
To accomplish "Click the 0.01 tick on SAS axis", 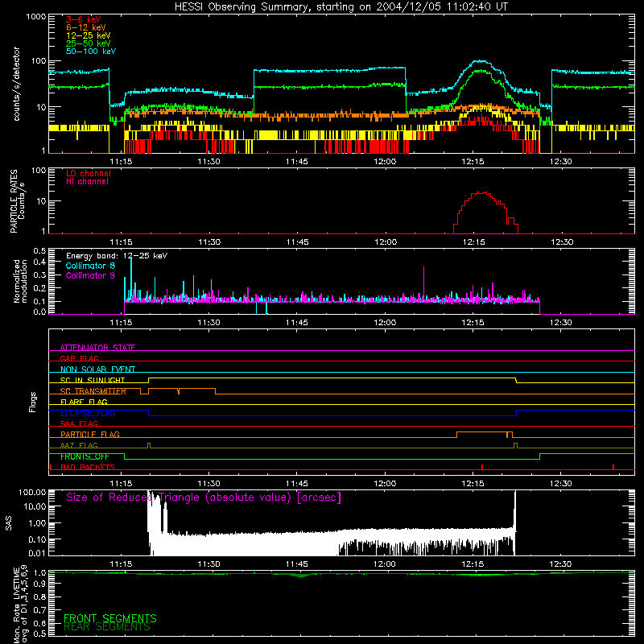I will pos(37,553).
